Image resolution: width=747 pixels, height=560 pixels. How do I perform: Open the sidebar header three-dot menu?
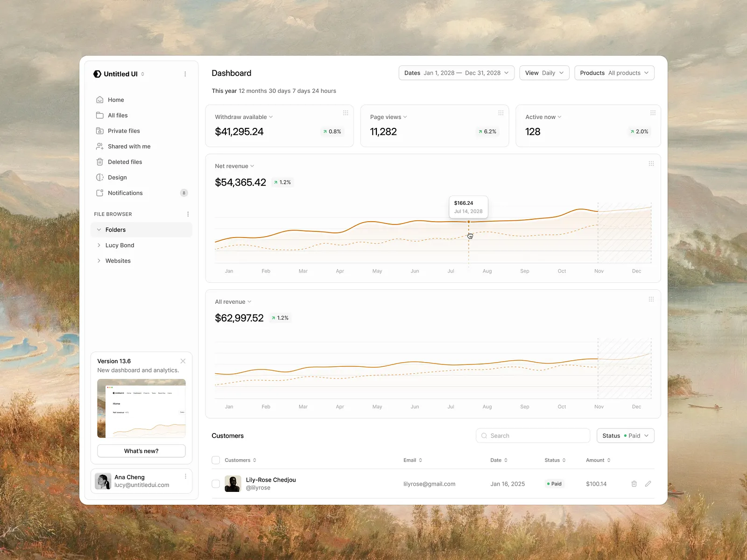pyautogui.click(x=185, y=74)
